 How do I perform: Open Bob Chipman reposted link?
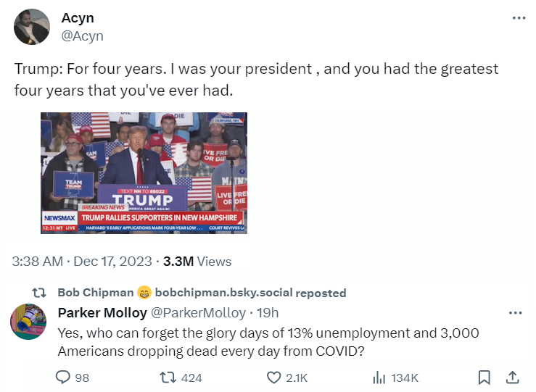click(202, 293)
